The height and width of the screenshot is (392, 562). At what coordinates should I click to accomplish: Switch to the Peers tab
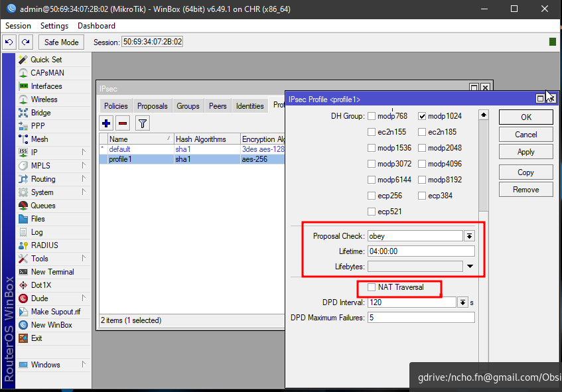218,106
